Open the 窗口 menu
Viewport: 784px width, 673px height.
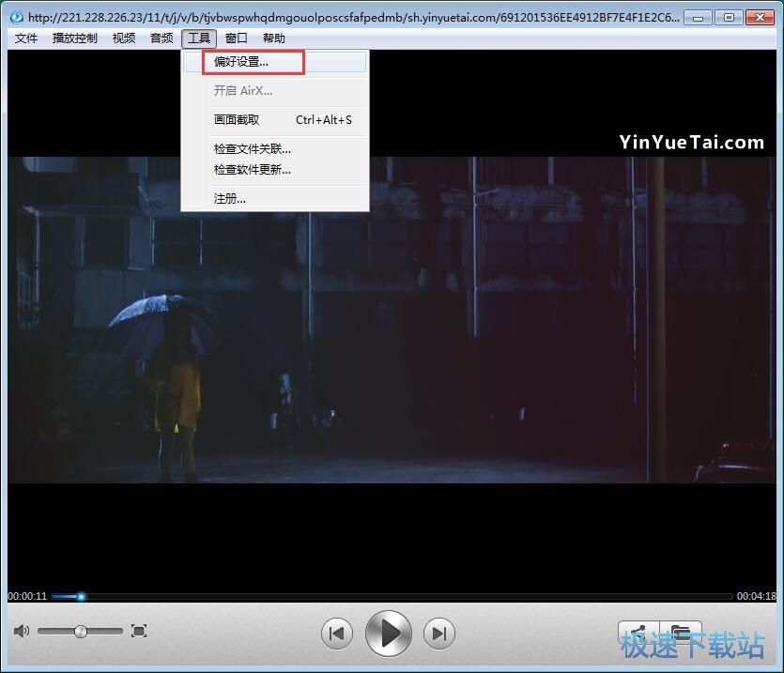[236, 38]
